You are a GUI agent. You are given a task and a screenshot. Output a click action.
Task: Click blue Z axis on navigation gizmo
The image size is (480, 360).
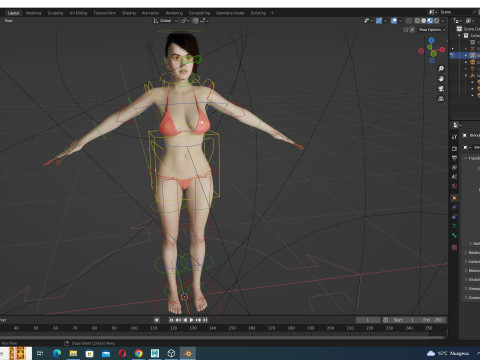coord(432,40)
